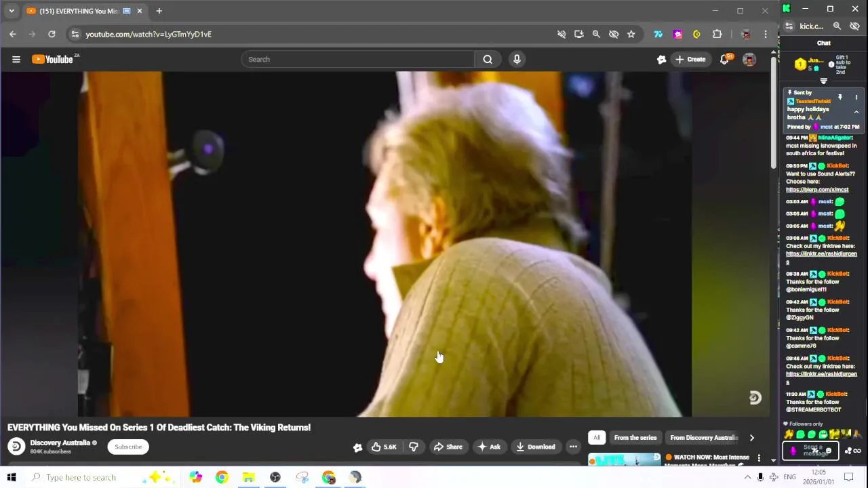The image size is (868, 488).
Task: Go forward in Chrome browser
Action: point(32,34)
